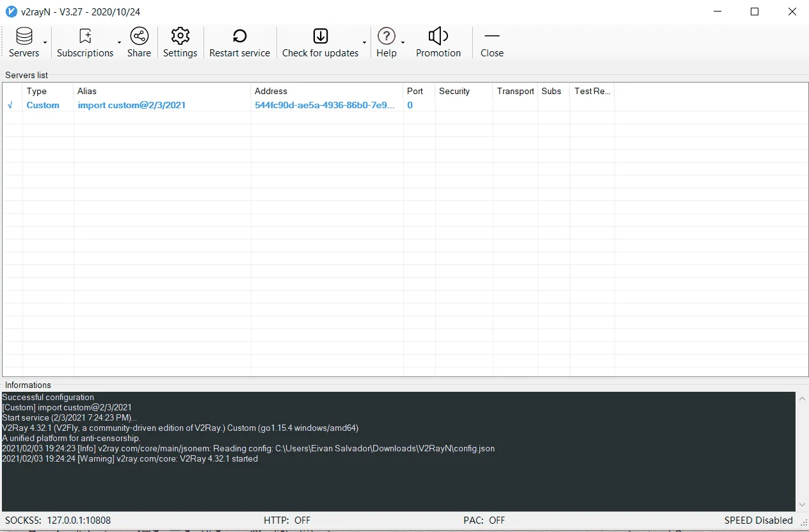Select the '544fc90d-ae5a-4936-86b0-7e9...' address cell

(x=324, y=105)
